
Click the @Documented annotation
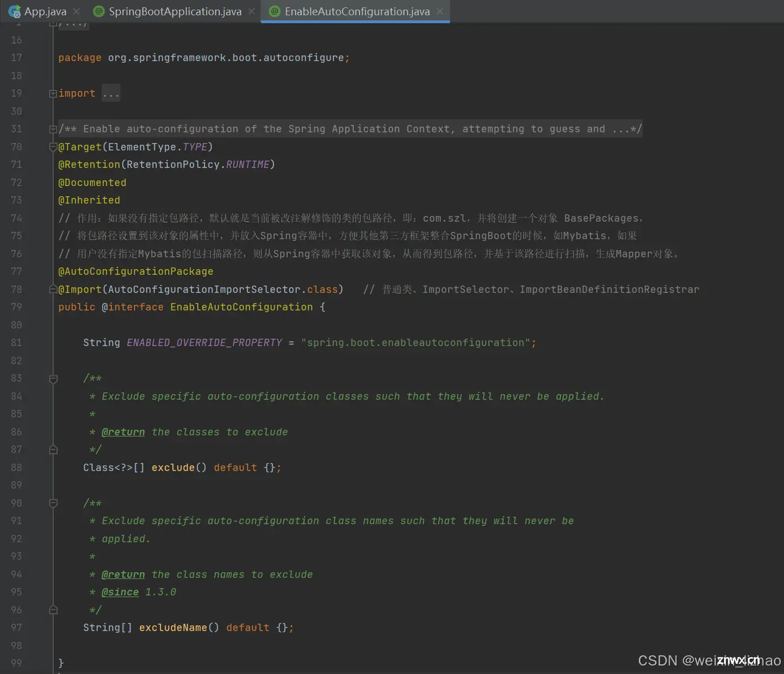click(x=92, y=183)
